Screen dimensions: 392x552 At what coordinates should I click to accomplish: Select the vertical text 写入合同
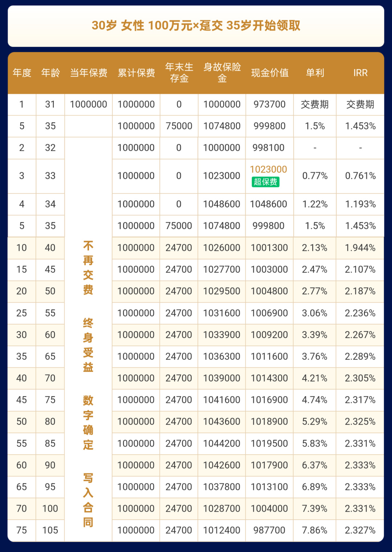[88, 500]
